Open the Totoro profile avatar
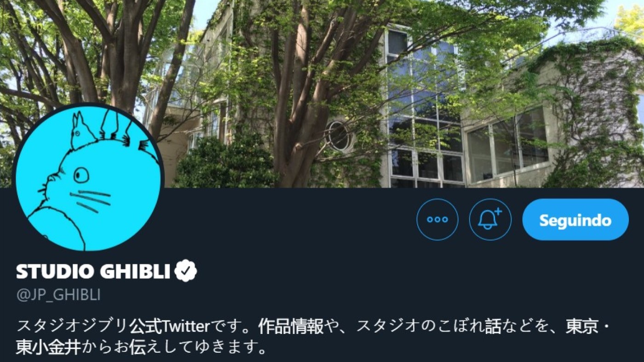644x362 pixels. (87, 177)
